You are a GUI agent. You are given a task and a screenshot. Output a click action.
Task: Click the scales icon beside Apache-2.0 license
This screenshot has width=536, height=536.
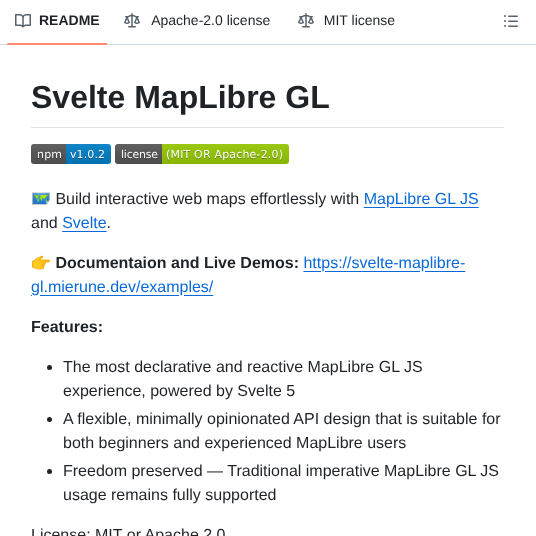coord(132,21)
